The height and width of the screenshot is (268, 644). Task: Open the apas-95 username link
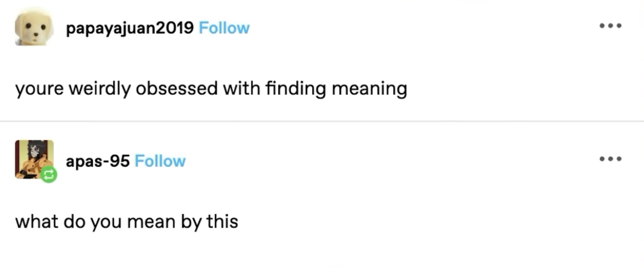coord(97,161)
